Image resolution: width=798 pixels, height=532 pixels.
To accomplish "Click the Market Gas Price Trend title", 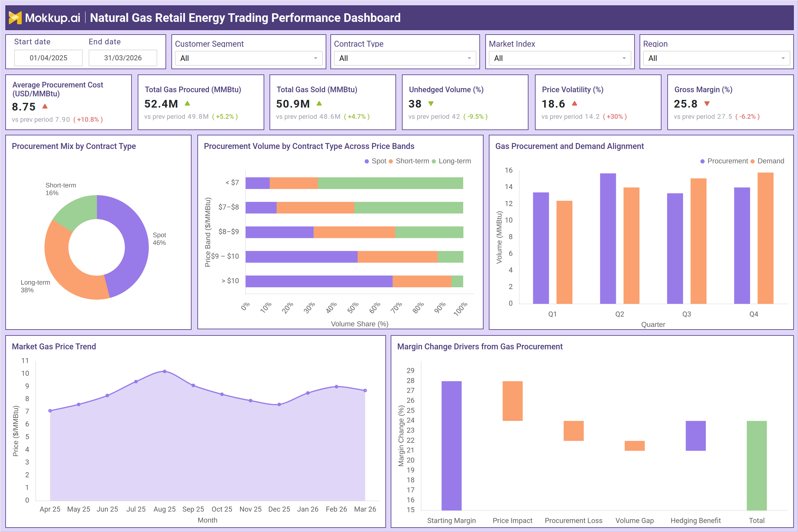I will pyautogui.click(x=54, y=346).
